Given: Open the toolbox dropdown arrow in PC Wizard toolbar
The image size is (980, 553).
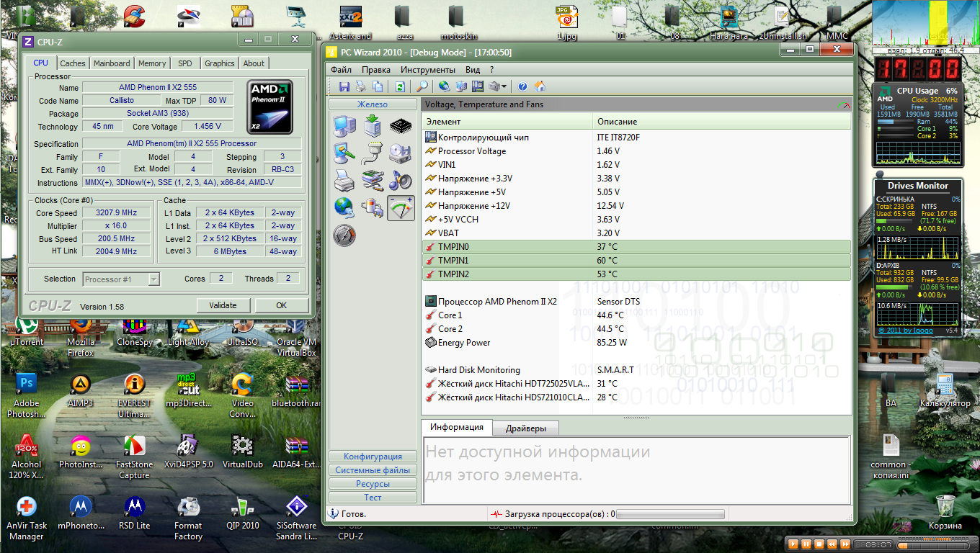Looking at the screenshot, I should pyautogui.click(x=504, y=86).
